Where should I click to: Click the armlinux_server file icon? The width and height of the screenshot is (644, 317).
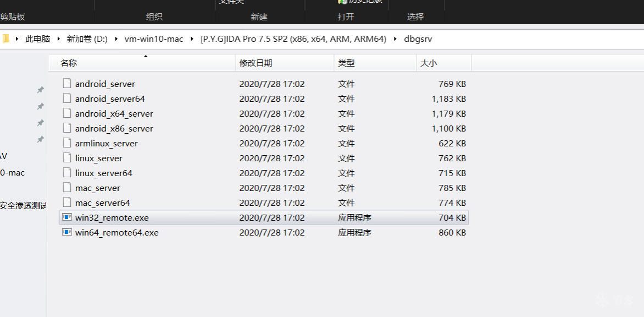coord(67,143)
